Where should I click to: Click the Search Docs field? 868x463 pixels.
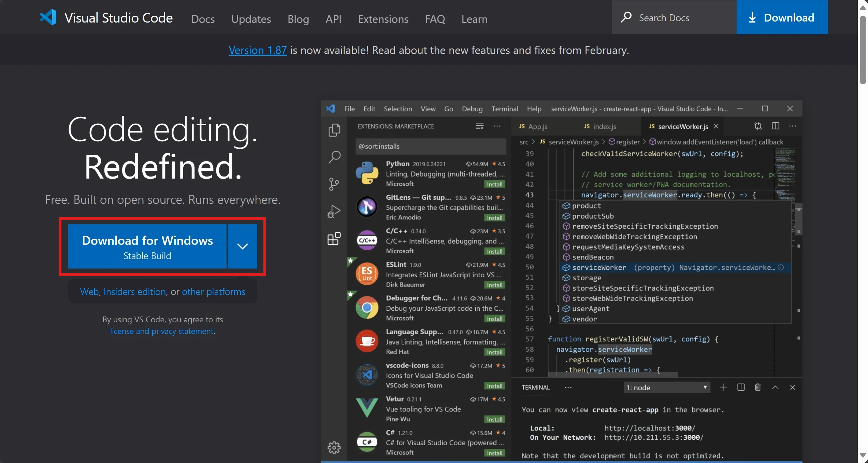674,17
